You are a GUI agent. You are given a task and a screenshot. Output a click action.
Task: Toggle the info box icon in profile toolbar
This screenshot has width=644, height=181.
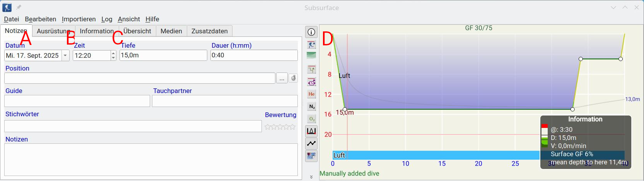(x=311, y=32)
